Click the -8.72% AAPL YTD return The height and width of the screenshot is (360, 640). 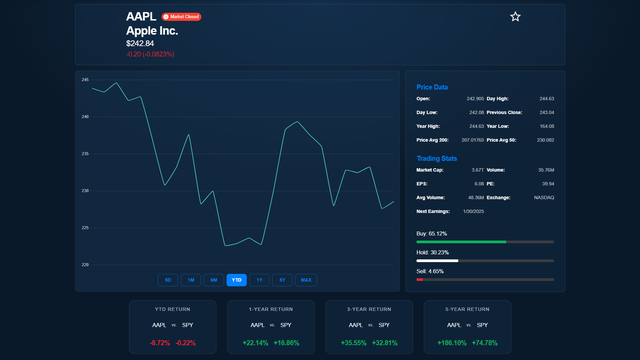coord(160,343)
